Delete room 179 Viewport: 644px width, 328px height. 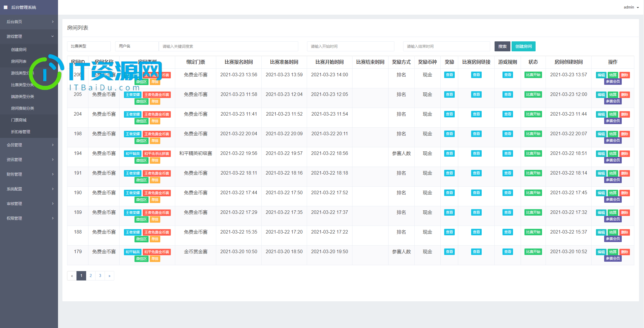624,252
